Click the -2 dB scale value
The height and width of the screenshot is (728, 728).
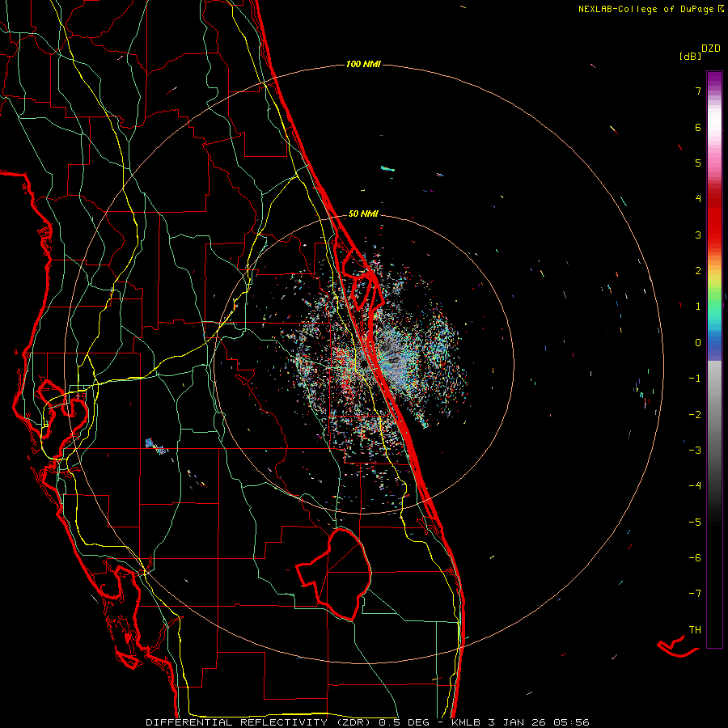pyautogui.click(x=695, y=415)
